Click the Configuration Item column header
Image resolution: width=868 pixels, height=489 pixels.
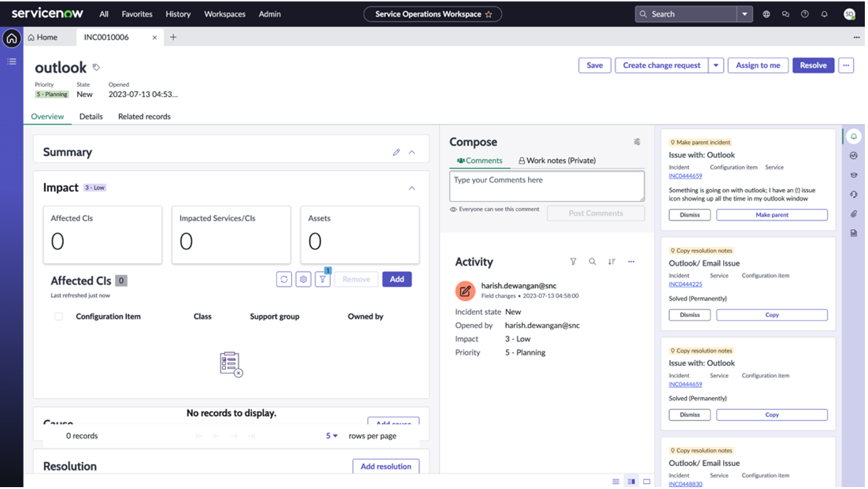tap(109, 316)
